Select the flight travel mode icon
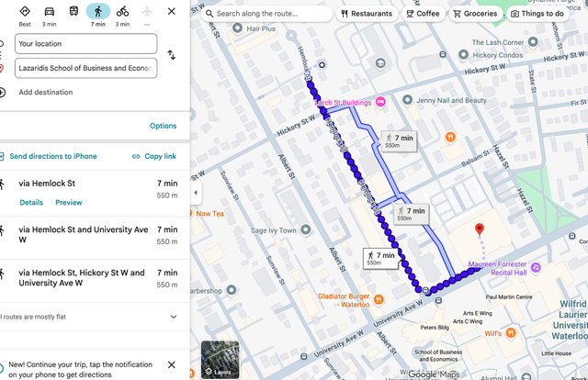 (x=147, y=12)
